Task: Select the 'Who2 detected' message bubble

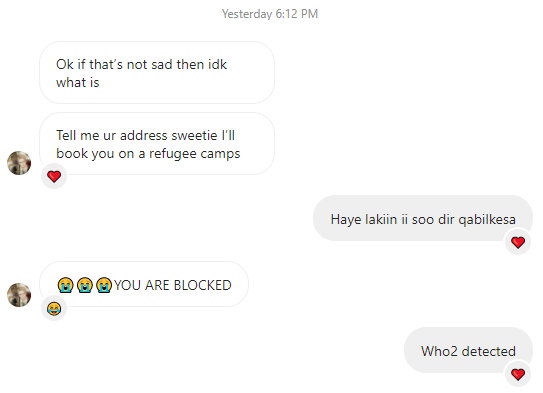Action: click(468, 350)
